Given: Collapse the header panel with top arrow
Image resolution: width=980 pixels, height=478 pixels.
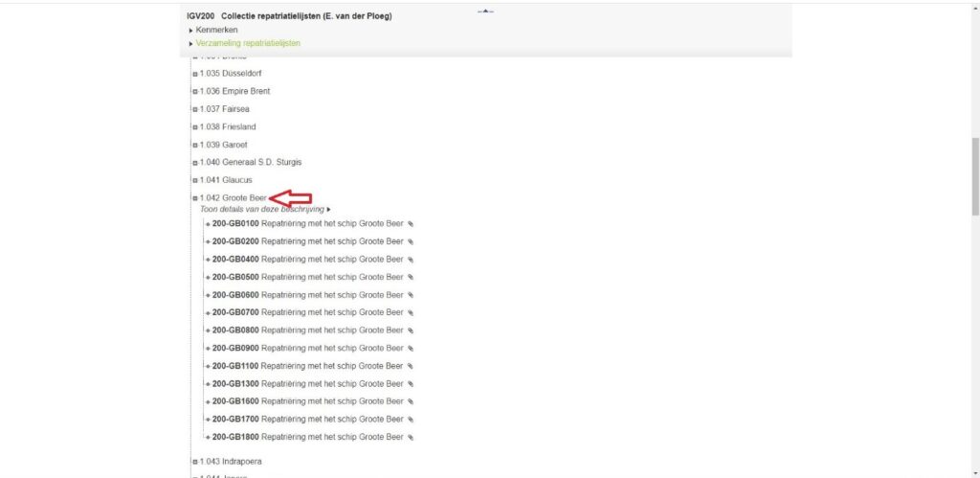Looking at the screenshot, I should (x=485, y=11).
